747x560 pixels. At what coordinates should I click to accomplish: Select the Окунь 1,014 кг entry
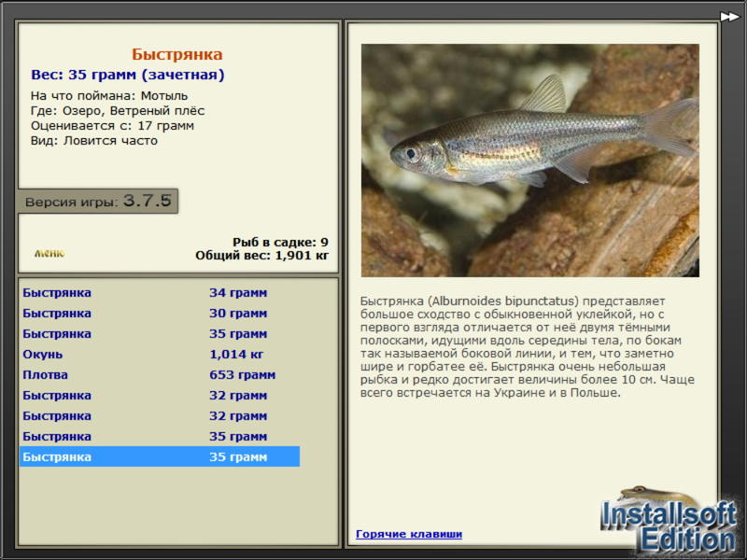pyautogui.click(x=160, y=354)
